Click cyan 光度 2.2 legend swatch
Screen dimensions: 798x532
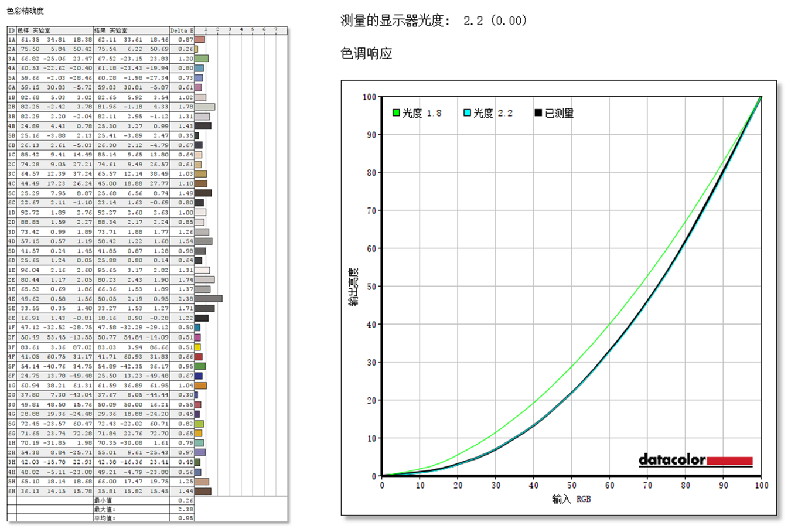(467, 112)
